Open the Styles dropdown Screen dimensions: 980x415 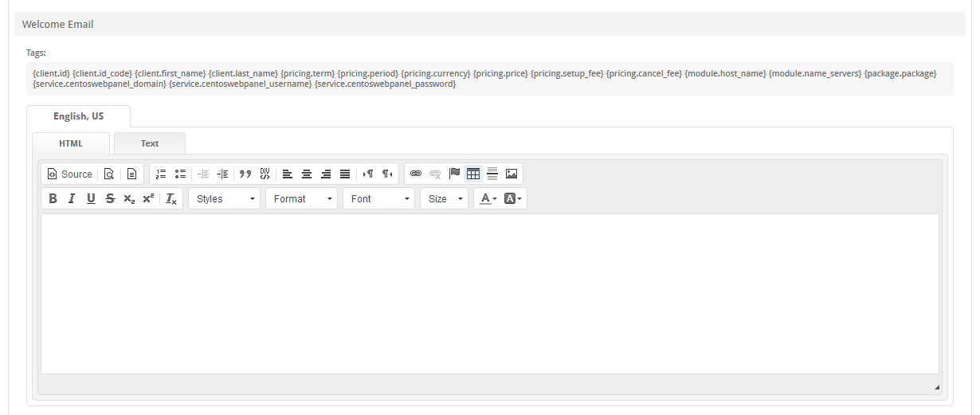coord(225,199)
